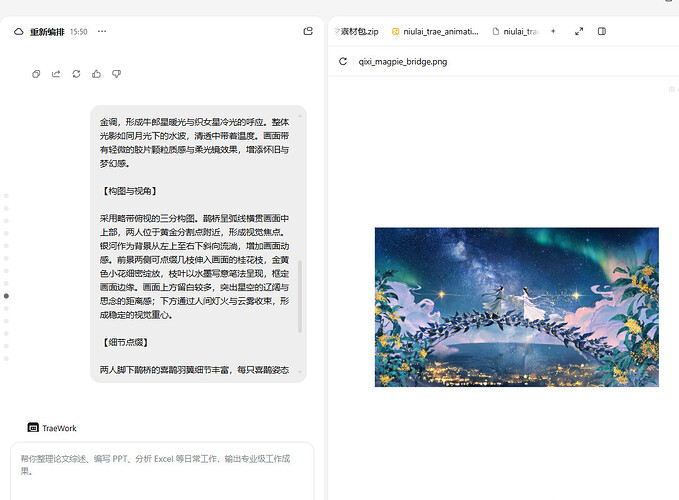Screen dimensions: 679x500
Task: Click the 【构图与视角】 heading text
Action: 129,191
